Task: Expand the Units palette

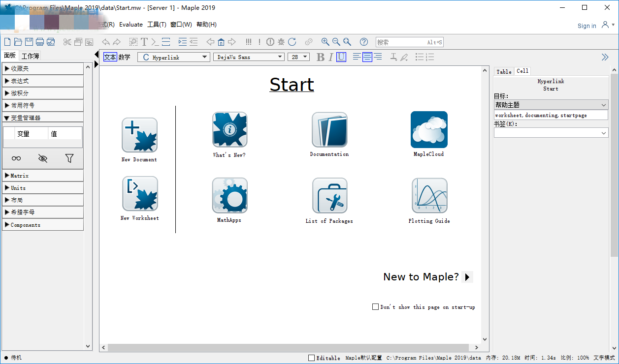Action: (x=43, y=188)
